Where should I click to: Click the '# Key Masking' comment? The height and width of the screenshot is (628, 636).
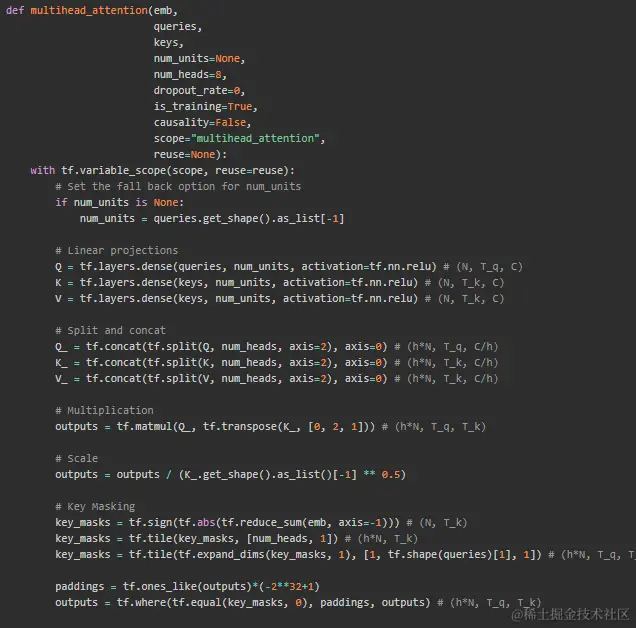pyautogui.click(x=95, y=507)
